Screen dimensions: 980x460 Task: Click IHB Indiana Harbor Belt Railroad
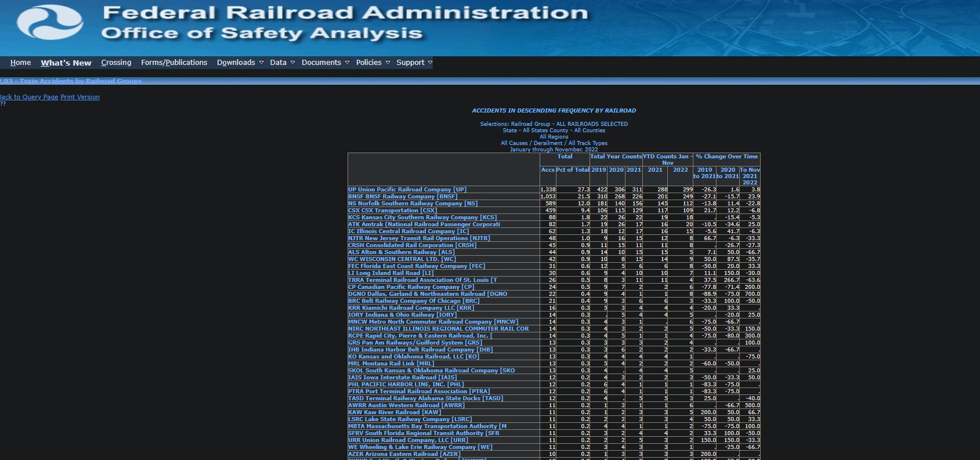pyautogui.click(x=421, y=350)
